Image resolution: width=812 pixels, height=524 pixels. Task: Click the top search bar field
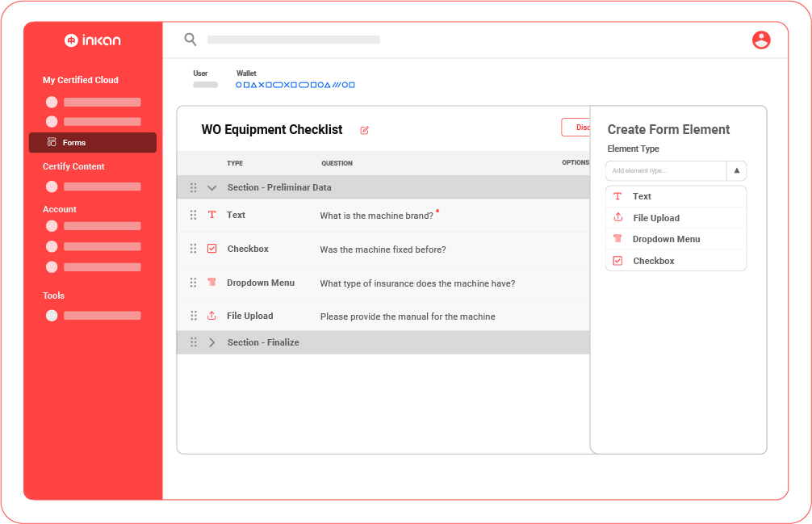(294, 40)
